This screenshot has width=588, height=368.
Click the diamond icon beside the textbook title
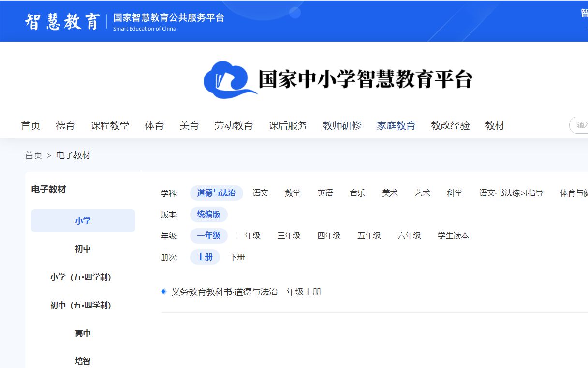pyautogui.click(x=163, y=291)
